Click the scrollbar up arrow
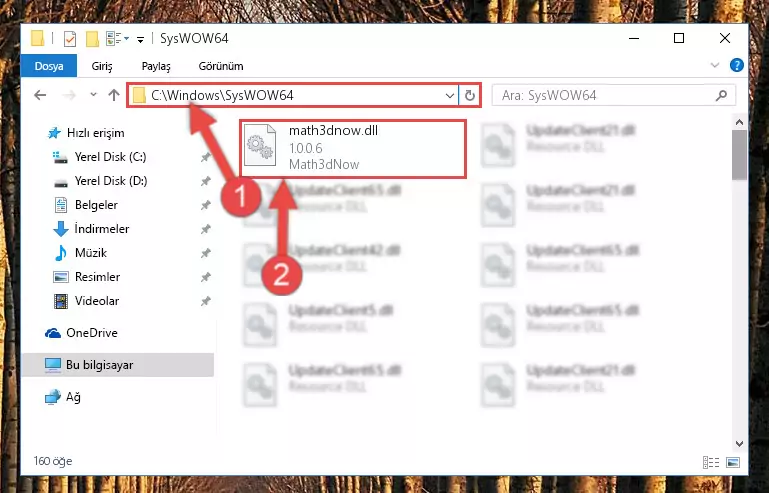 point(739,122)
